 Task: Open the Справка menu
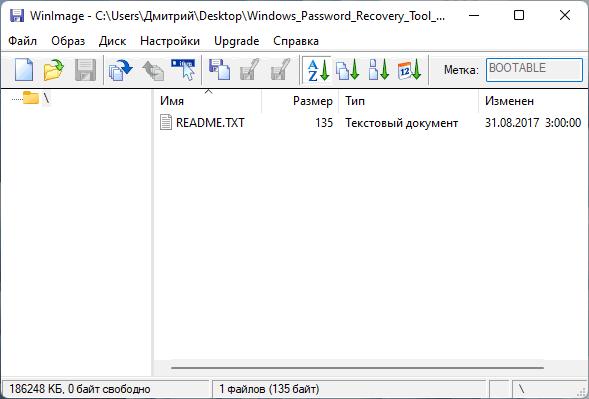coord(296,41)
